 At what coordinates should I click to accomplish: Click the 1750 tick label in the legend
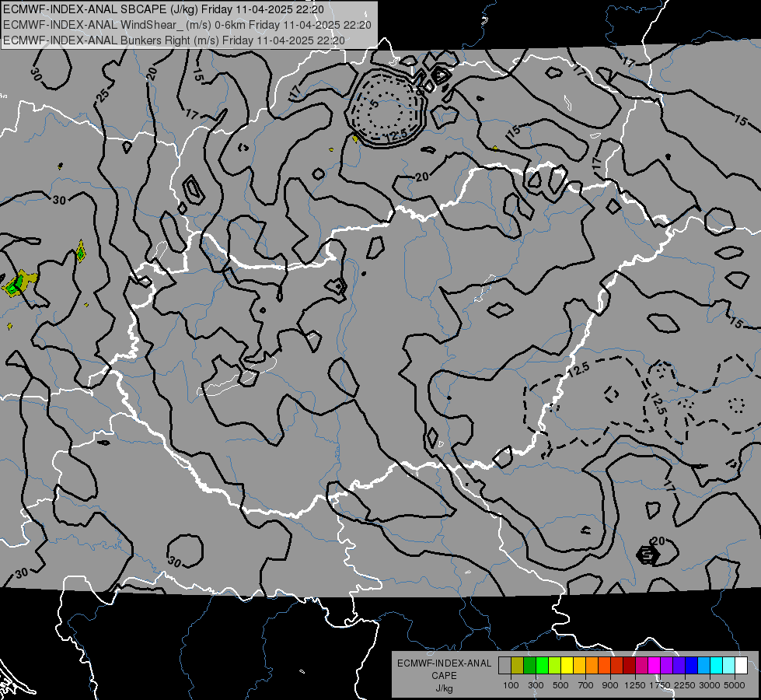pos(660,685)
